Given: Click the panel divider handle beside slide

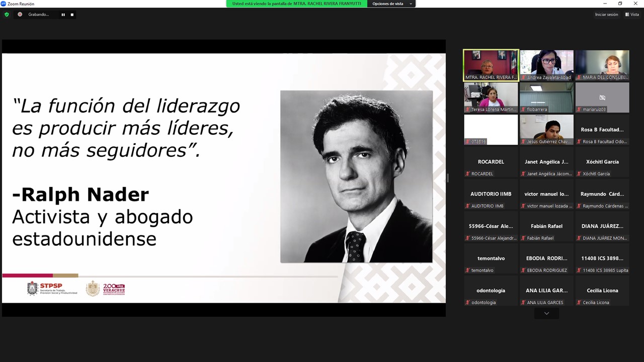Looking at the screenshot, I should point(447,178).
